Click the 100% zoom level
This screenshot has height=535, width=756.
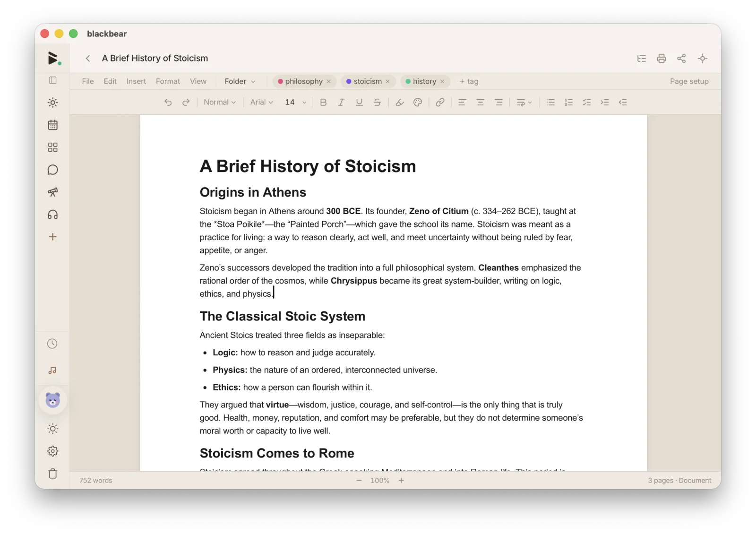[x=380, y=480]
